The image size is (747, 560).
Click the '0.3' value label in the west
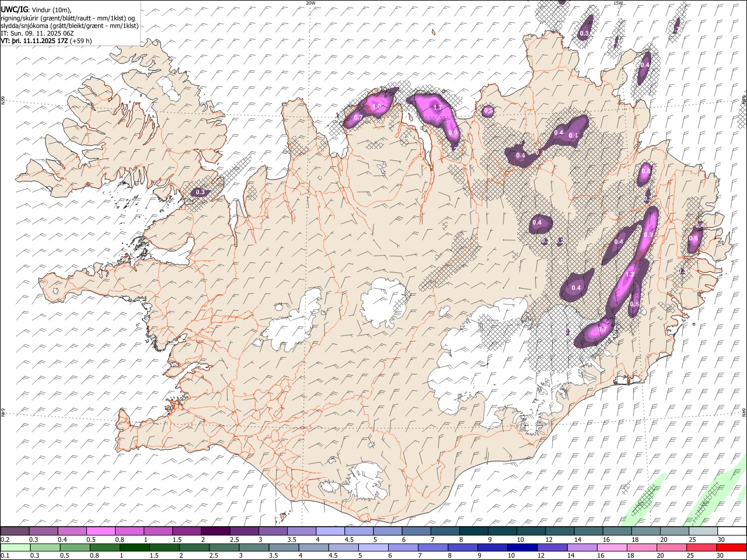click(200, 192)
